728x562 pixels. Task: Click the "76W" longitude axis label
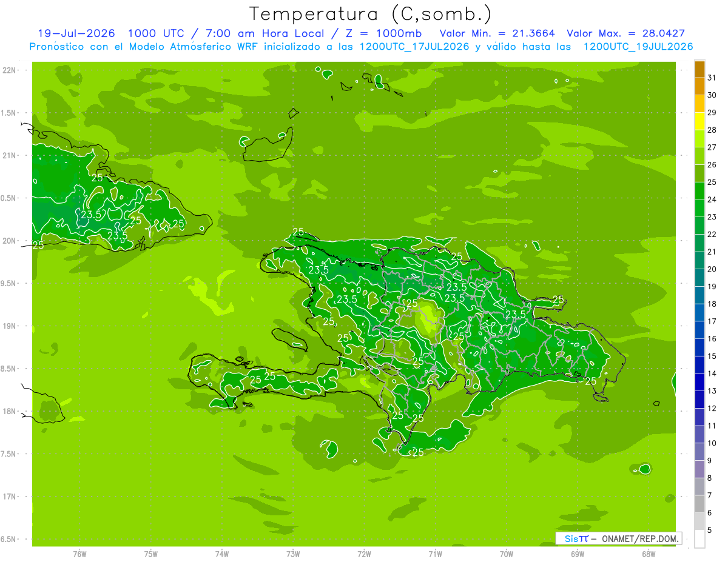coord(79,554)
